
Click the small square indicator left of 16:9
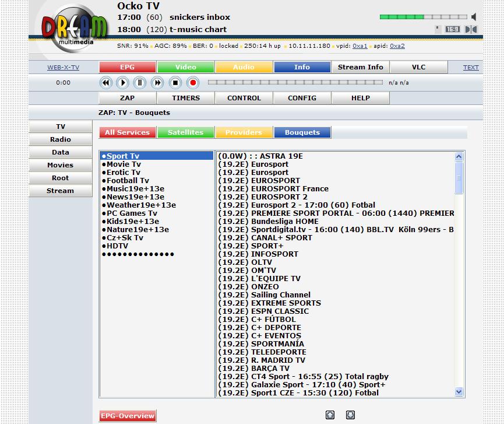(x=437, y=29)
